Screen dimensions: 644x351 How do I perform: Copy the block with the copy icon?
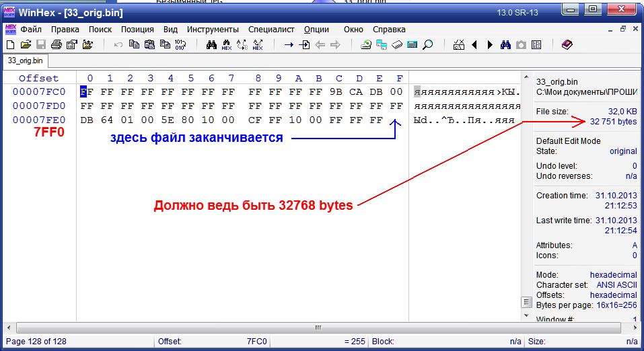tap(134, 45)
